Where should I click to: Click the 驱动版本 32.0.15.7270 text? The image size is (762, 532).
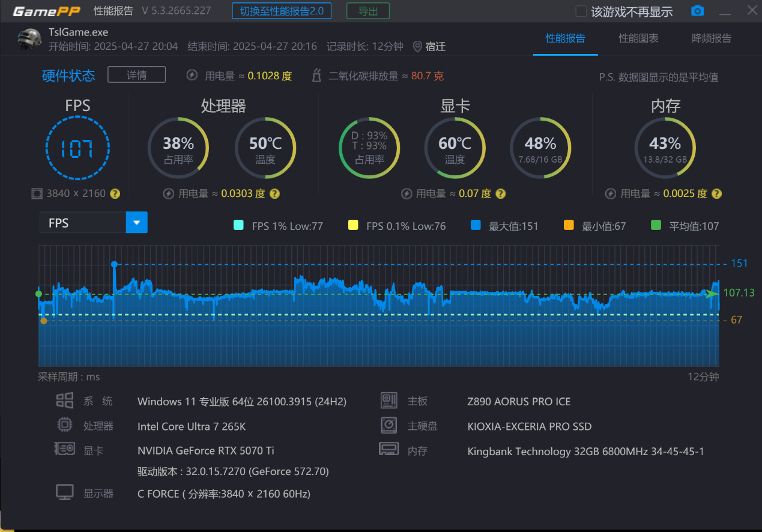pyautogui.click(x=233, y=471)
